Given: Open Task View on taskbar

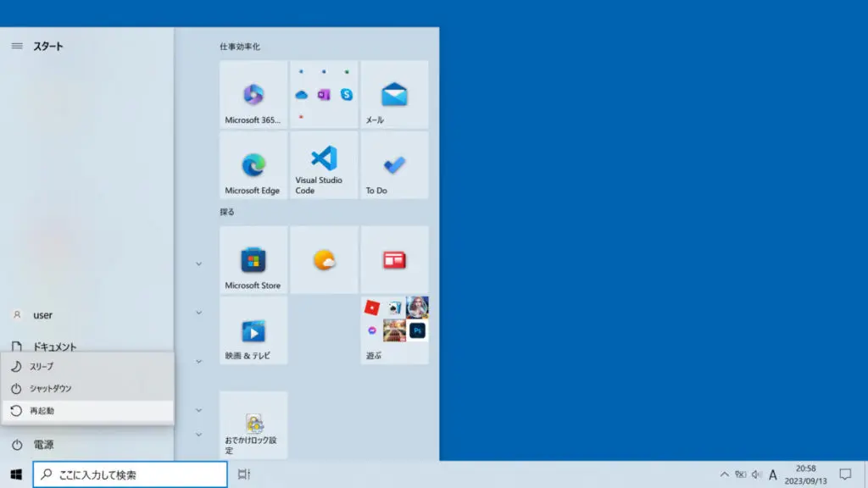Looking at the screenshot, I should coord(244,474).
